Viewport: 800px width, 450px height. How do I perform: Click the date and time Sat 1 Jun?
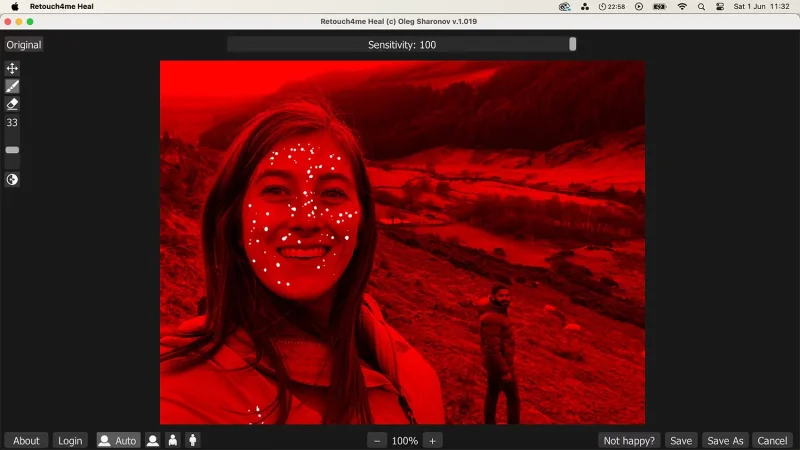point(761,7)
